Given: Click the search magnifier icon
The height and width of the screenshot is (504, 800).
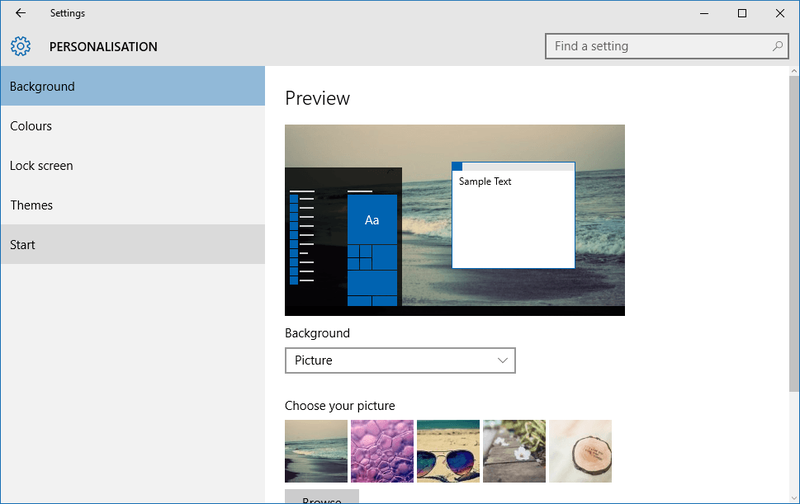Looking at the screenshot, I should (777, 46).
